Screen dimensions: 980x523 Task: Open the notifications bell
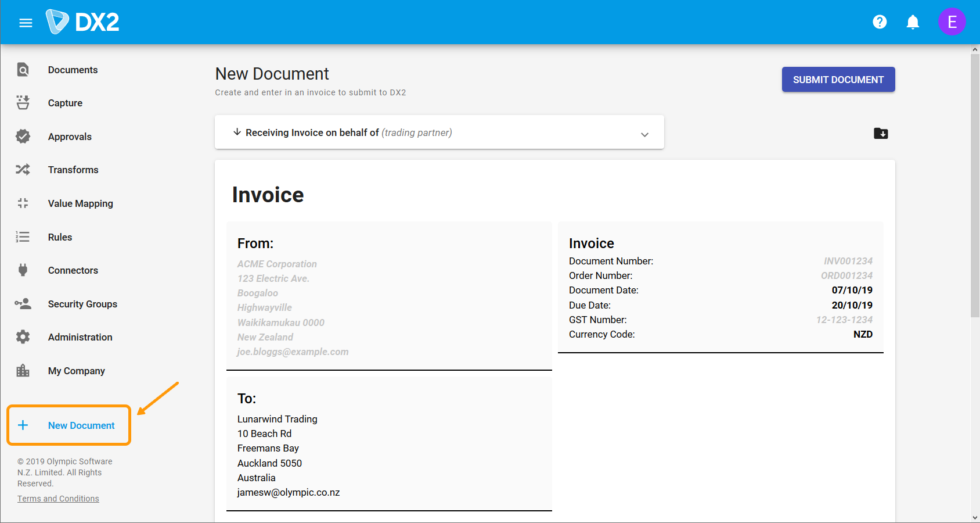click(x=912, y=22)
